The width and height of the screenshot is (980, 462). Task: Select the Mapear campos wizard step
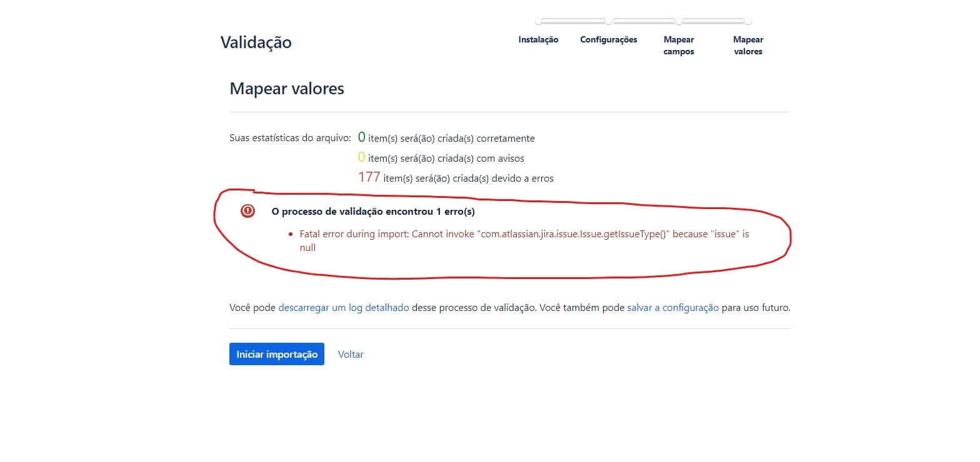coord(679,46)
